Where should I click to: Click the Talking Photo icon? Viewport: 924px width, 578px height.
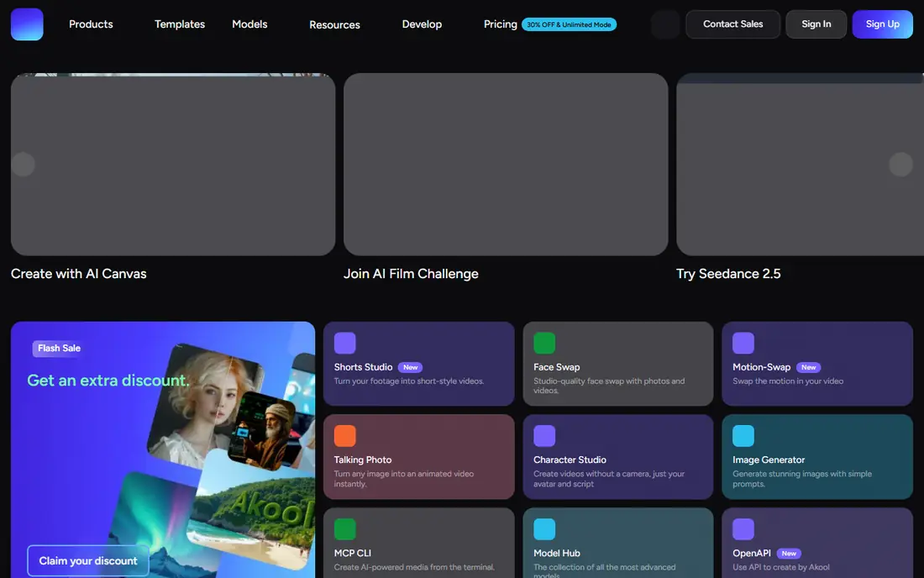[344, 436]
